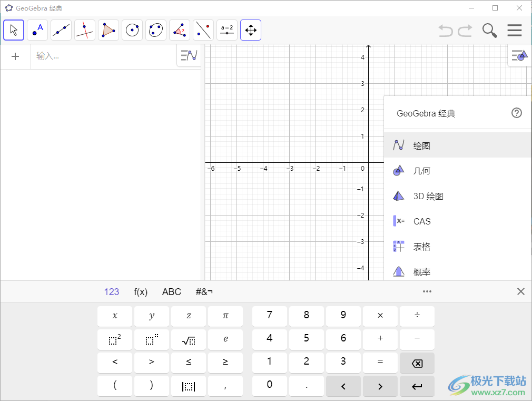Tap the y key

point(152,316)
